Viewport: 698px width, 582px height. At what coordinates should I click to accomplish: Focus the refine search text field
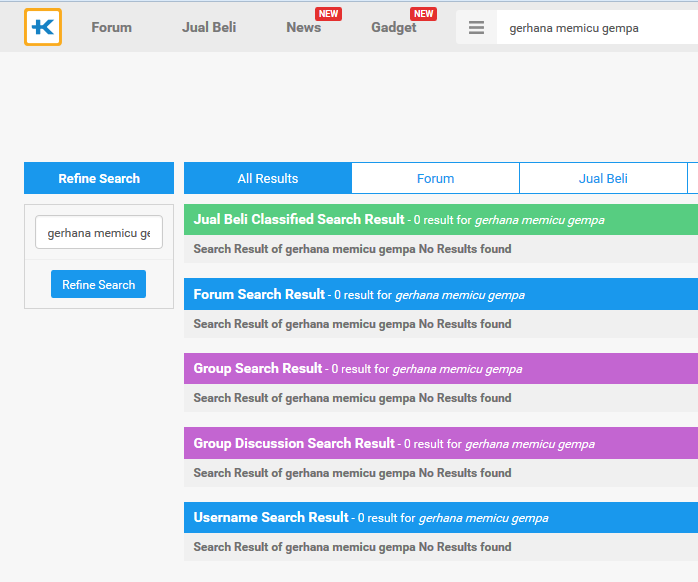pos(99,232)
